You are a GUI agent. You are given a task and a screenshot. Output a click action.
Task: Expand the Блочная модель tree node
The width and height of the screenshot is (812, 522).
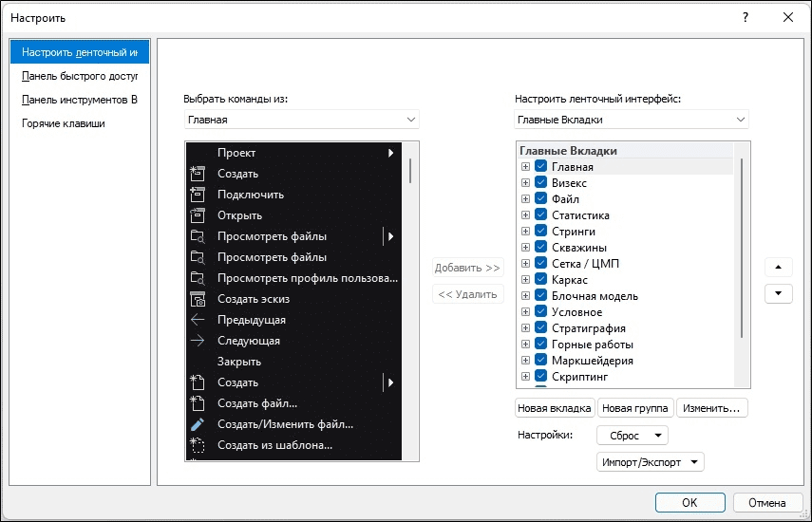(525, 296)
